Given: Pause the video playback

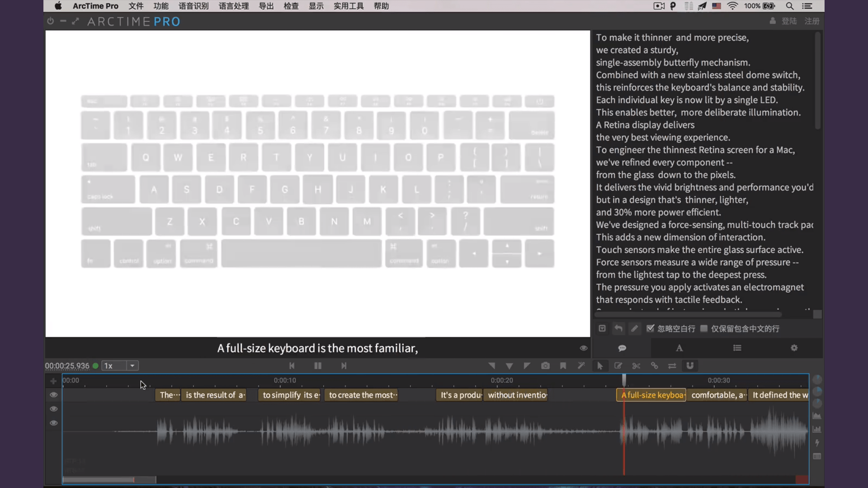Looking at the screenshot, I should pos(318,366).
